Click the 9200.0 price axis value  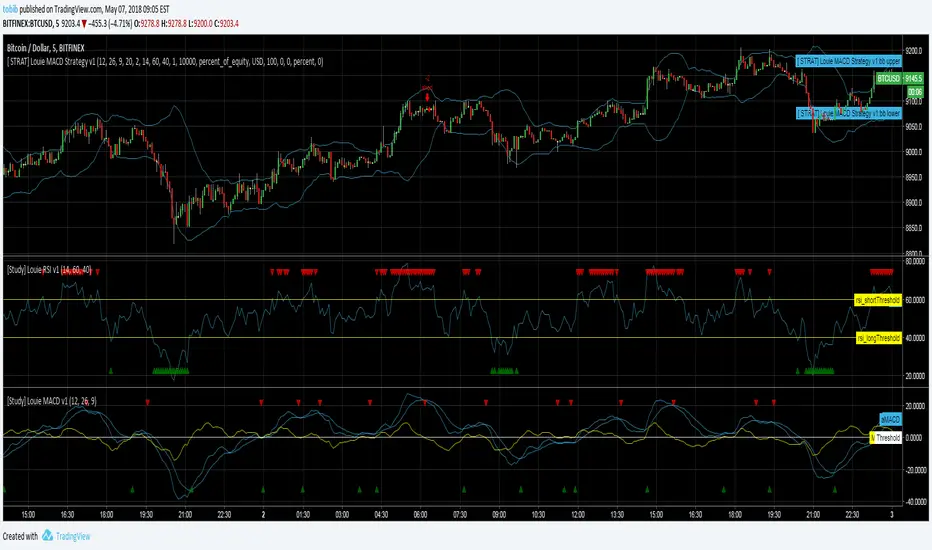[x=913, y=51]
